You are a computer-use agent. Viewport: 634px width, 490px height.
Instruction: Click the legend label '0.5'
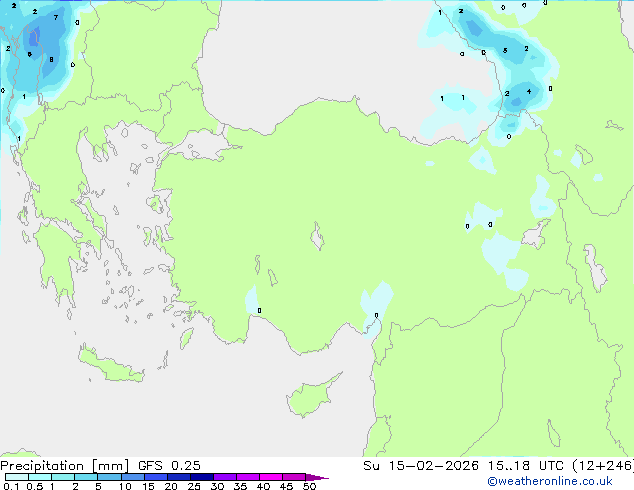[35, 486]
